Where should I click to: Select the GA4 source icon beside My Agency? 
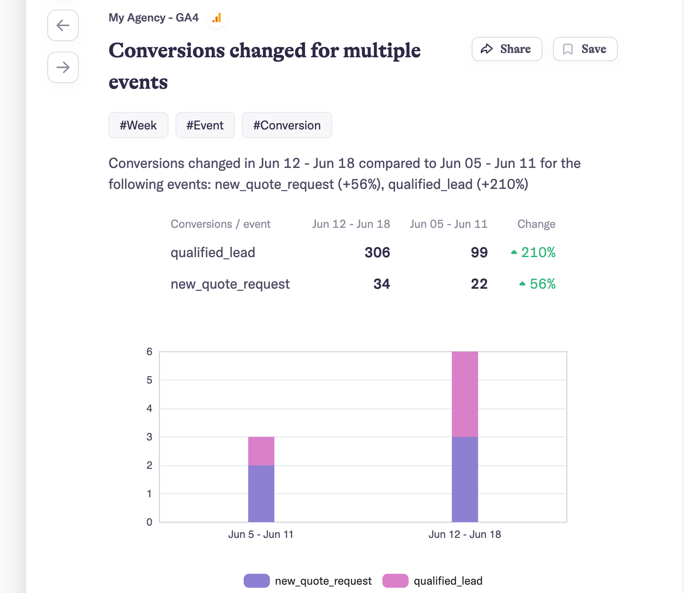(217, 18)
